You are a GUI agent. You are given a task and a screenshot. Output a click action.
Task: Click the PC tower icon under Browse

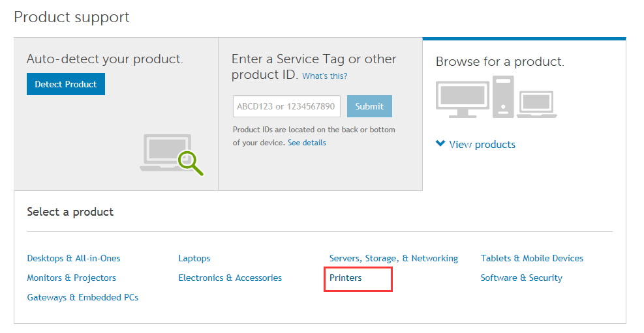point(503,96)
